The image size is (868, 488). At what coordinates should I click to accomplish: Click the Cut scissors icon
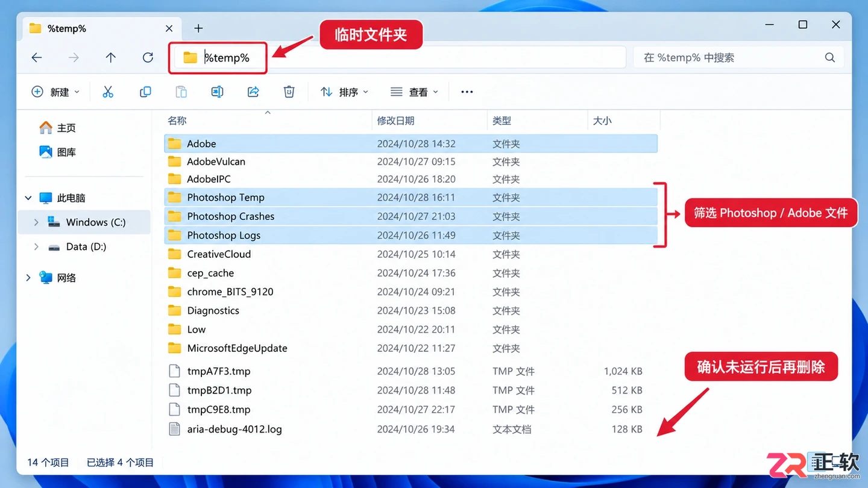(x=108, y=92)
